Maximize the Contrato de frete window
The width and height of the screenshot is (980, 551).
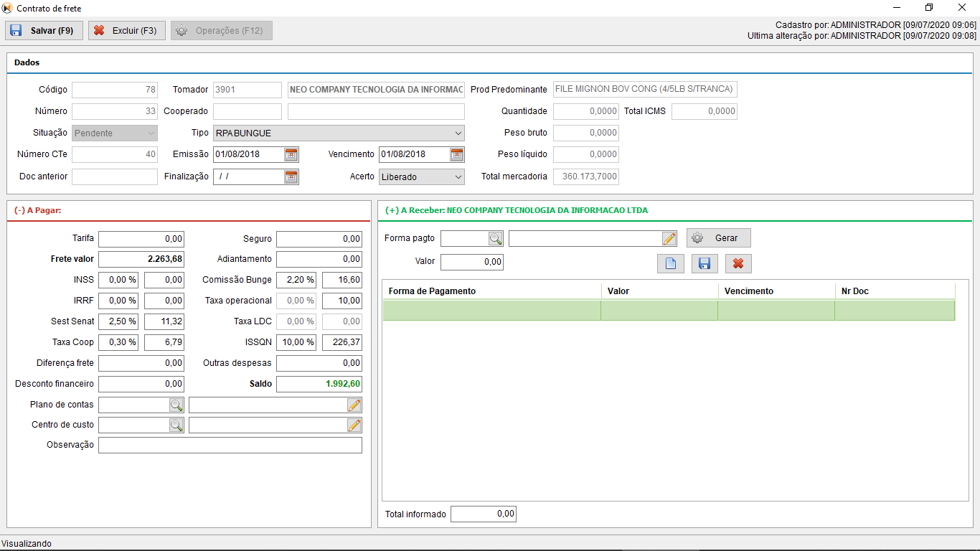click(929, 8)
